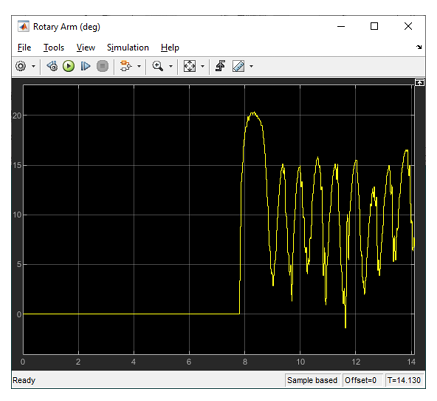Expand the Scale Axes Limits dropdown arrow

coord(202,66)
